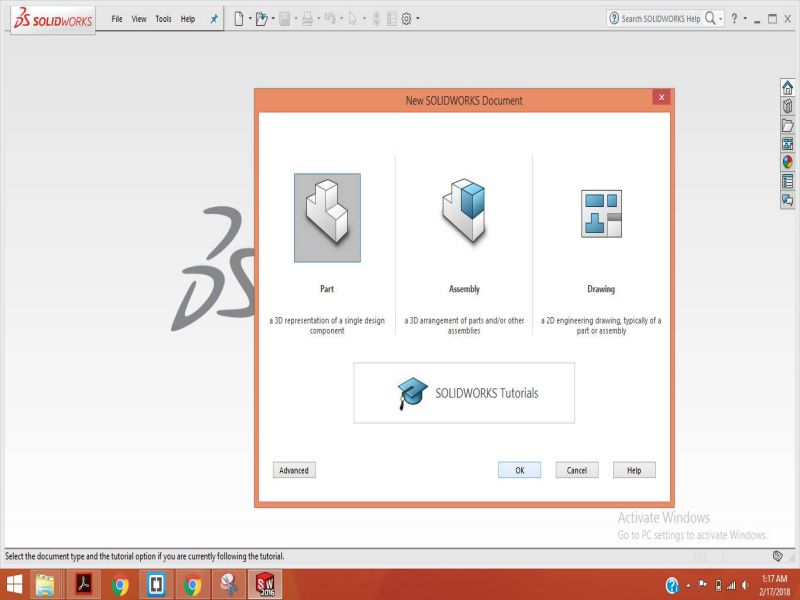Click the dialog's Help button
The height and width of the screenshot is (600, 800).
tap(634, 470)
